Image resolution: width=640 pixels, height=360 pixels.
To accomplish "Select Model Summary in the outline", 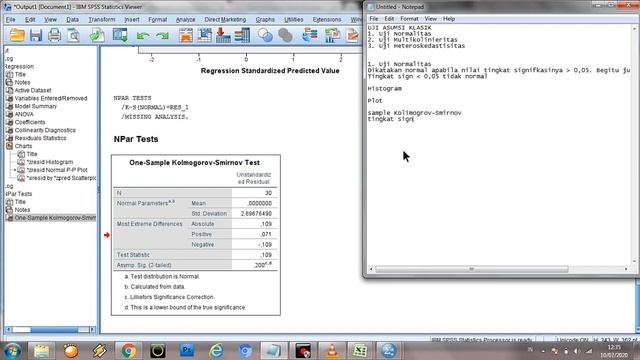I will (x=36, y=106).
